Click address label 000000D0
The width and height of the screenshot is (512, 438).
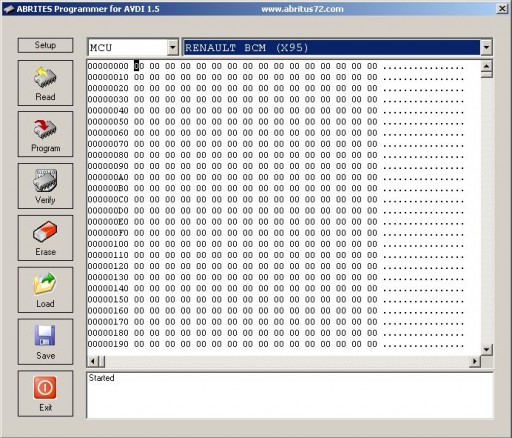tap(108, 211)
